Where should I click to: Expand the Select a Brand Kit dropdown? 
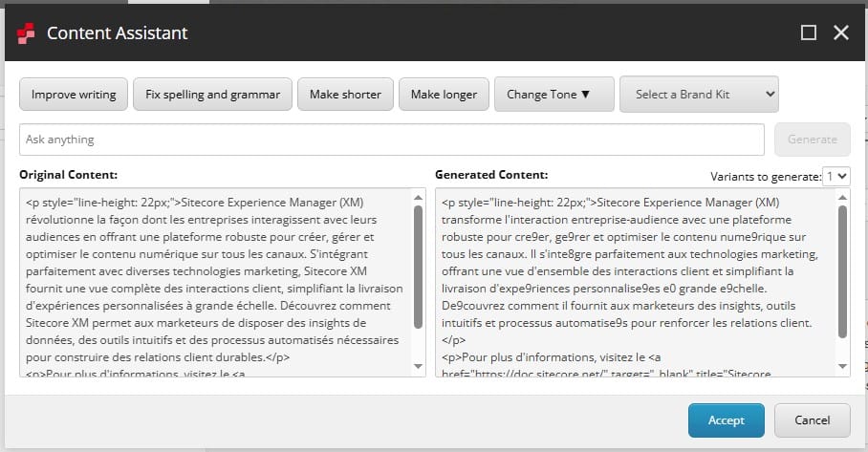pos(699,95)
